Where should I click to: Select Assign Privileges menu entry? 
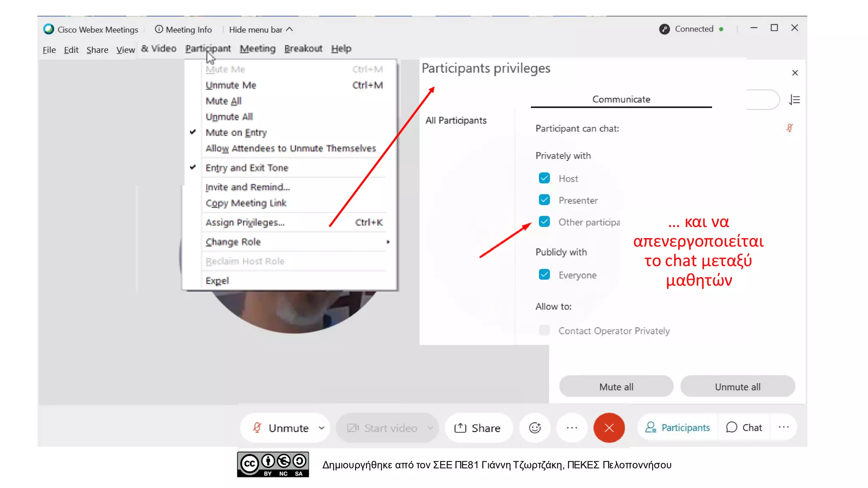(x=245, y=222)
